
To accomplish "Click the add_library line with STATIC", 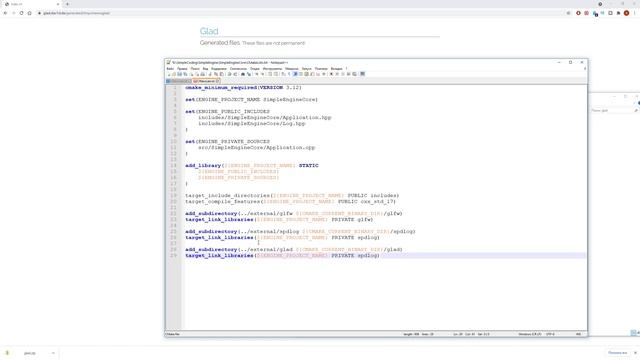I will (x=252, y=165).
